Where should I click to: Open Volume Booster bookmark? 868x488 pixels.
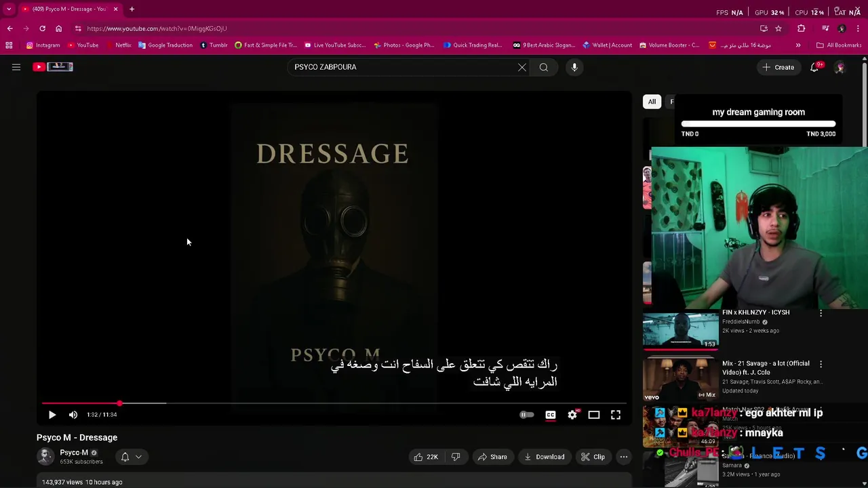click(669, 45)
